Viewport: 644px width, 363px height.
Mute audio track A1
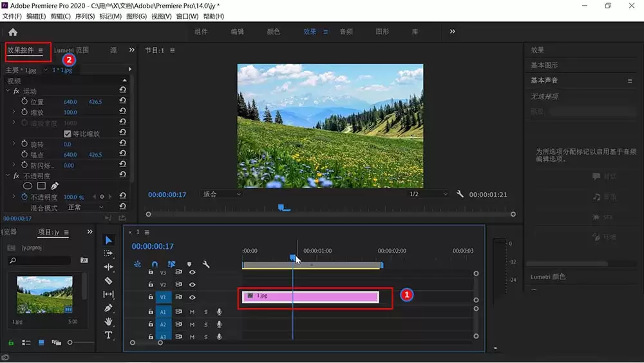[x=192, y=312]
